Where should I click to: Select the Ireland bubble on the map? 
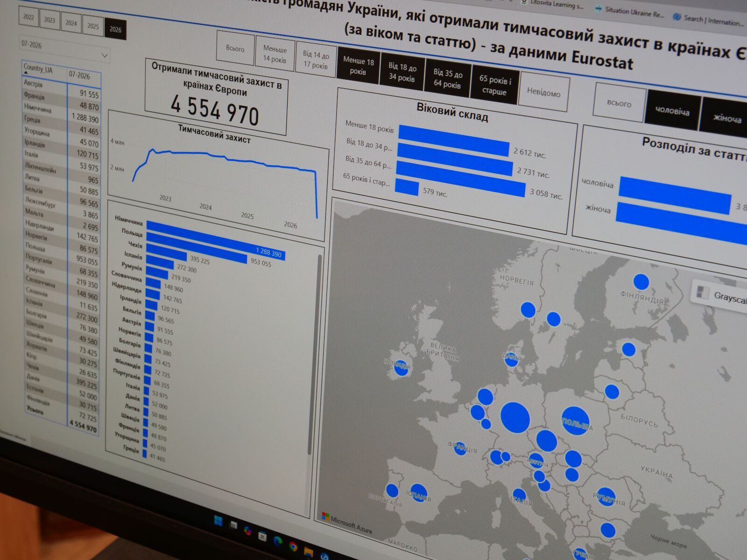(x=401, y=367)
